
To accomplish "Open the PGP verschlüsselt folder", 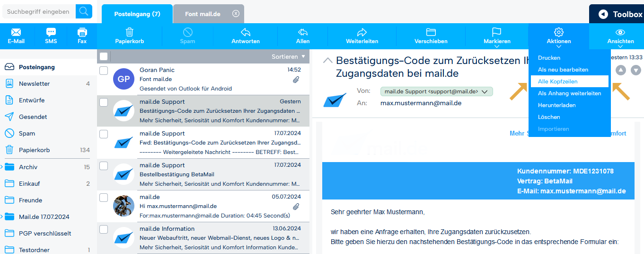I will click(x=47, y=233).
